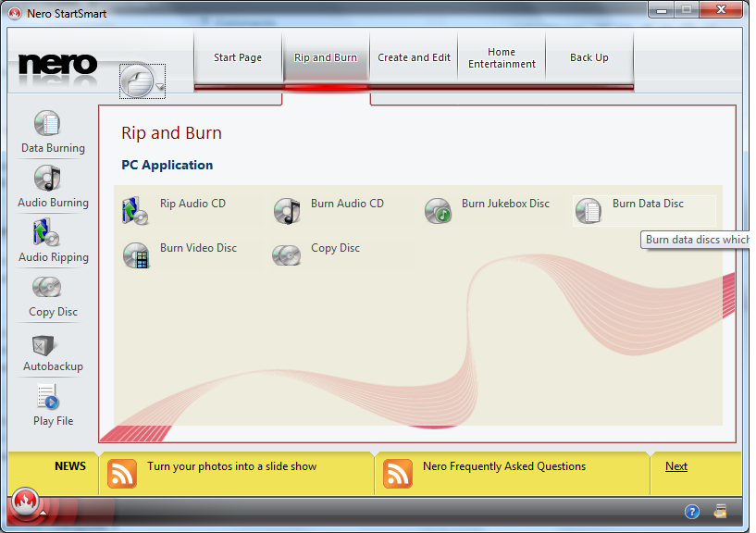The height and width of the screenshot is (533, 756).
Task: Open the Create and Edit tab
Action: (414, 57)
